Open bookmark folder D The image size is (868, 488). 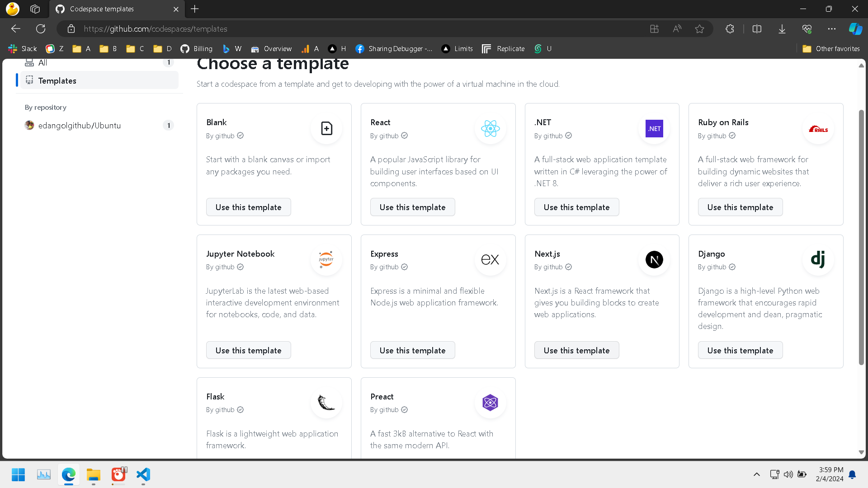pos(162,49)
